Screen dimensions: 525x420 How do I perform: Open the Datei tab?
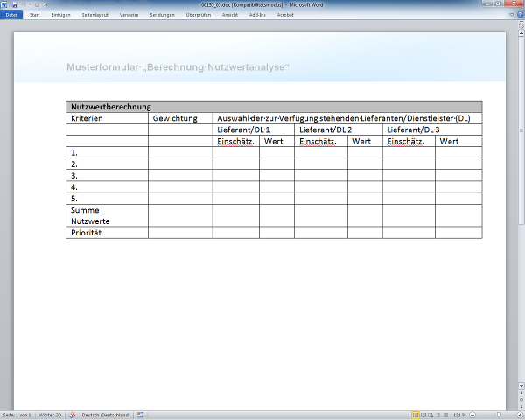click(11, 14)
